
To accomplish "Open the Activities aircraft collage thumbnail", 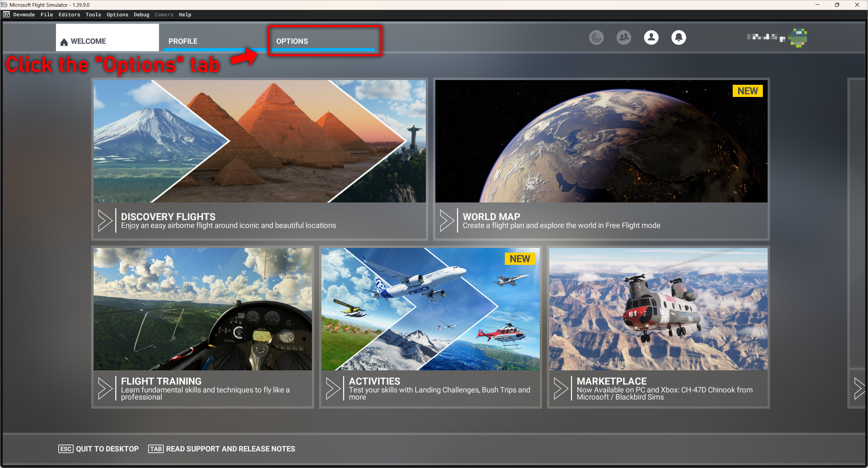I will click(x=431, y=309).
